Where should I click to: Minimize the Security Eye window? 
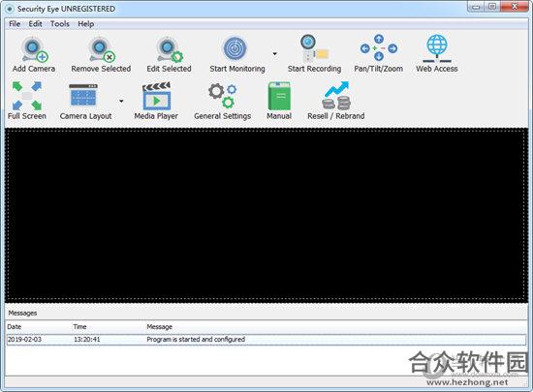(x=476, y=7)
